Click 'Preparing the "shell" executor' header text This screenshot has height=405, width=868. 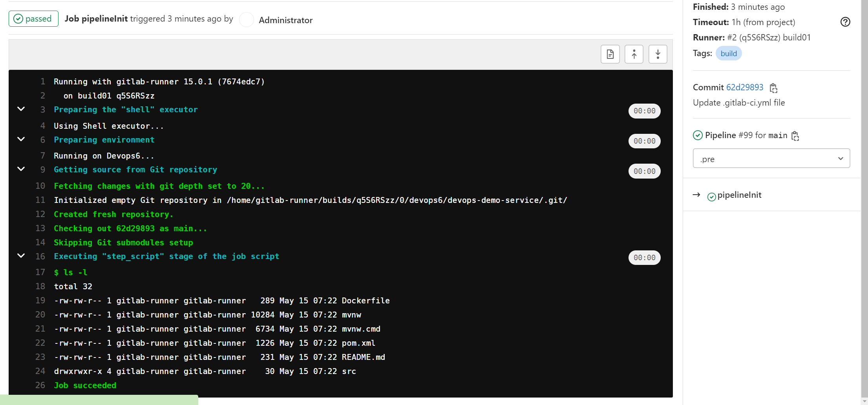click(x=126, y=109)
